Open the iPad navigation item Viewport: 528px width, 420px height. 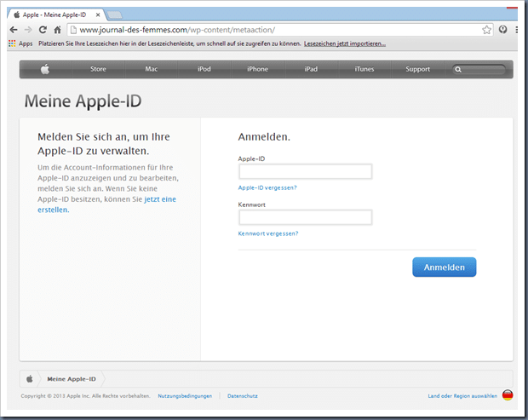(311, 69)
